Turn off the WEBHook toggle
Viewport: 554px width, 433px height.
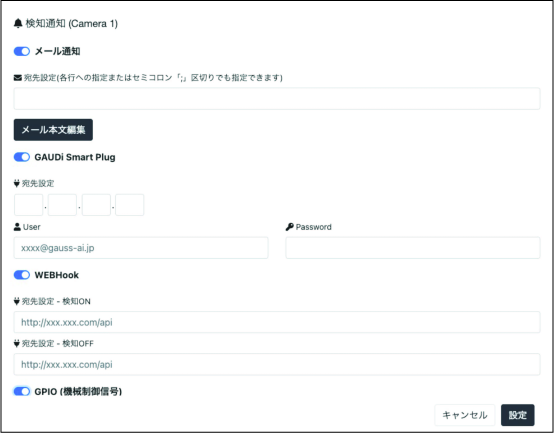point(22,275)
